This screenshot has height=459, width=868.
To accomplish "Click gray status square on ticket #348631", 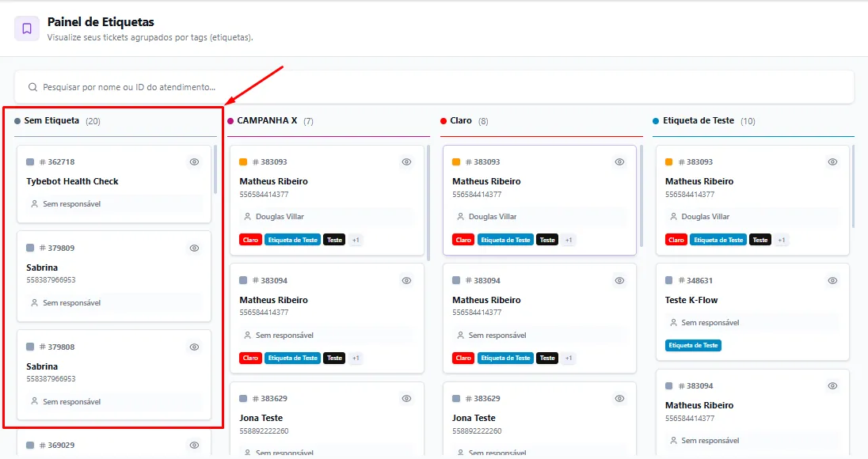I will tap(668, 280).
